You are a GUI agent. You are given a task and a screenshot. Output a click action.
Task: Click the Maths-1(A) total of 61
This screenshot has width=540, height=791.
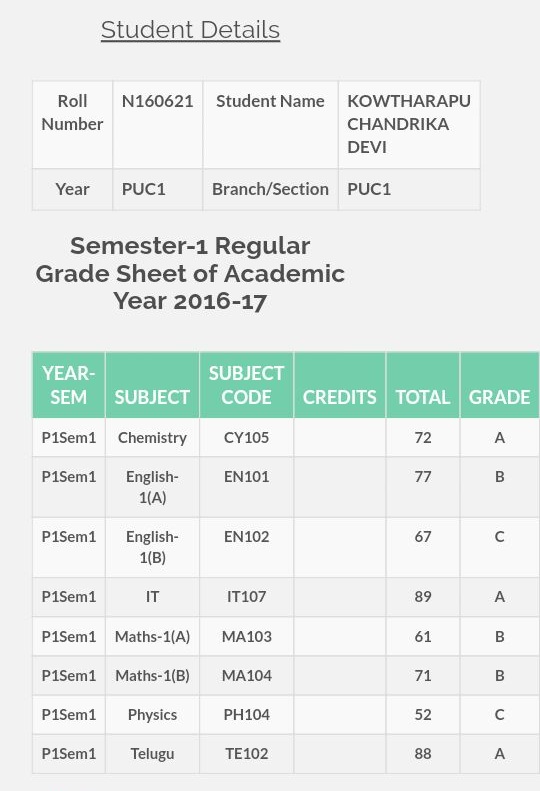(x=423, y=637)
